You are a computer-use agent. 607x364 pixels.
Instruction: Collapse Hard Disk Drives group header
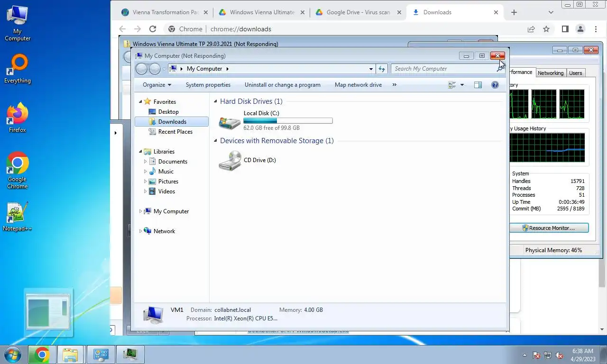coord(215,101)
